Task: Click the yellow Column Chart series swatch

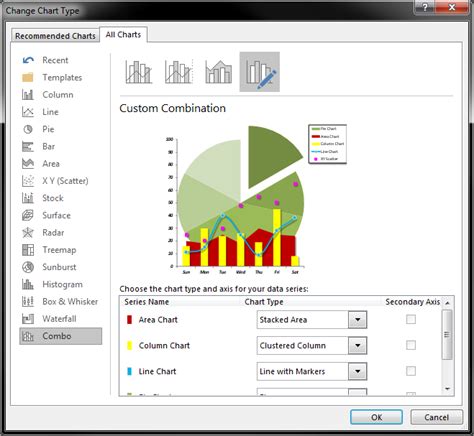Action: pos(130,345)
